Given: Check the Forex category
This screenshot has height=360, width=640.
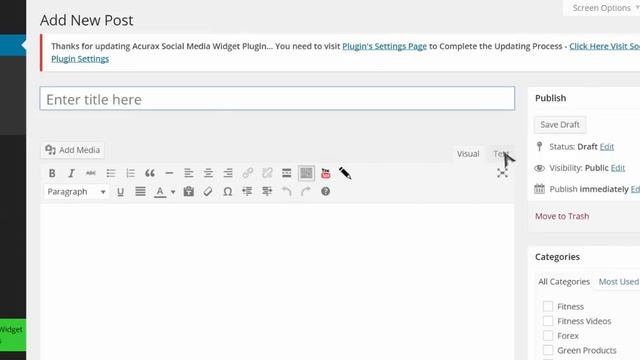Looking at the screenshot, I should [548, 336].
